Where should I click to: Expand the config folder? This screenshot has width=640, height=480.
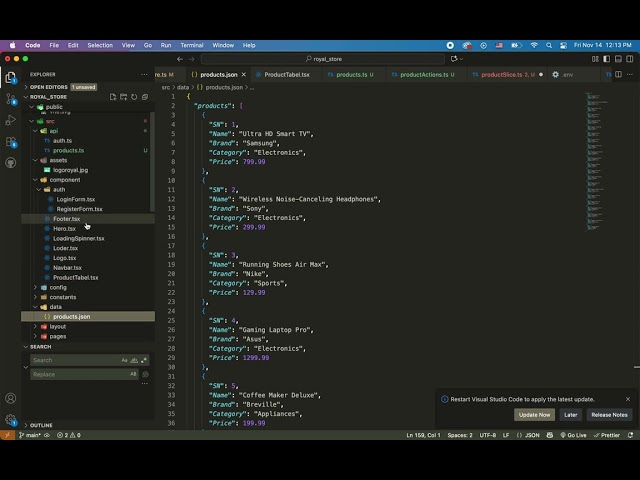[x=58, y=287]
